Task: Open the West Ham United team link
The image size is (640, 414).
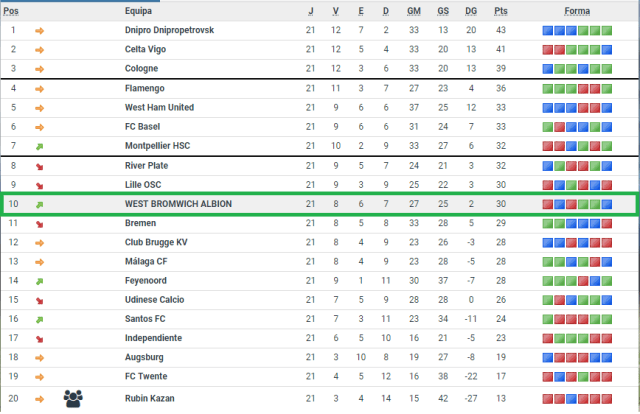Action: tap(159, 107)
